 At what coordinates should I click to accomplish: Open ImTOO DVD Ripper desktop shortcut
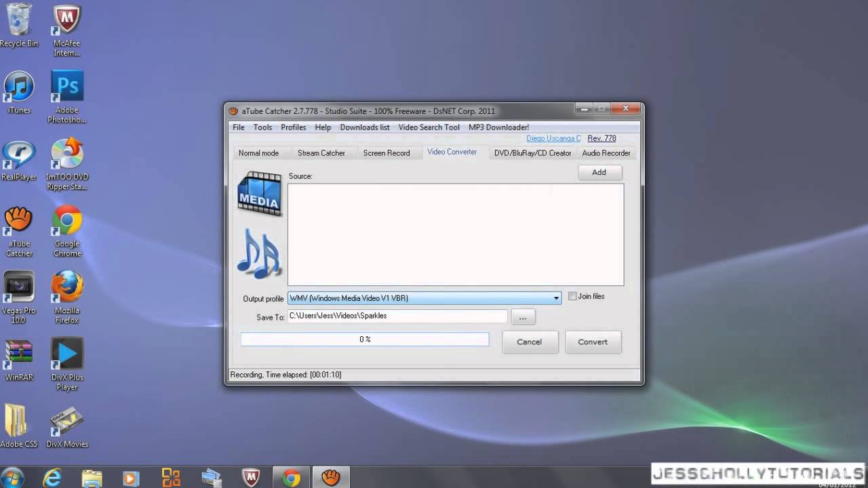(67, 164)
